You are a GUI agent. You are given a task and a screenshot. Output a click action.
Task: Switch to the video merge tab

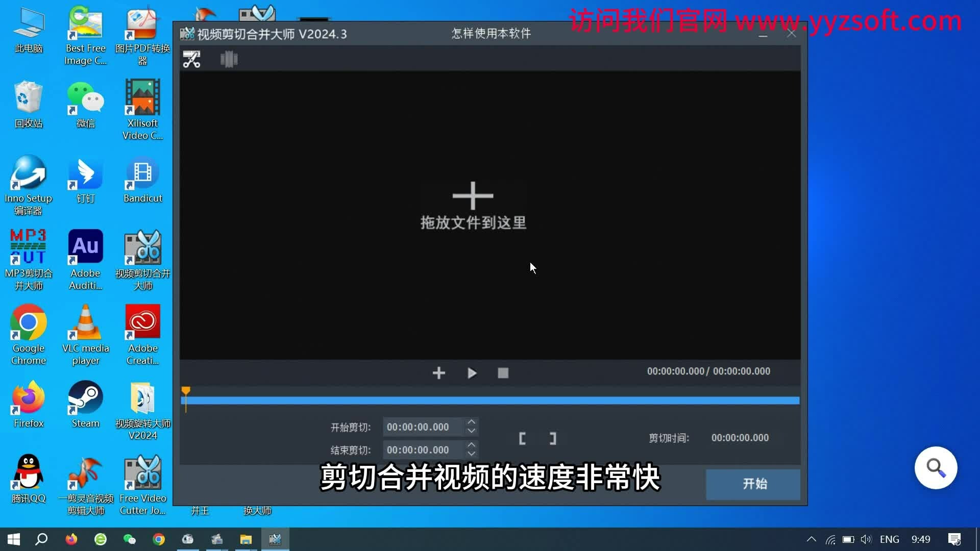click(229, 59)
